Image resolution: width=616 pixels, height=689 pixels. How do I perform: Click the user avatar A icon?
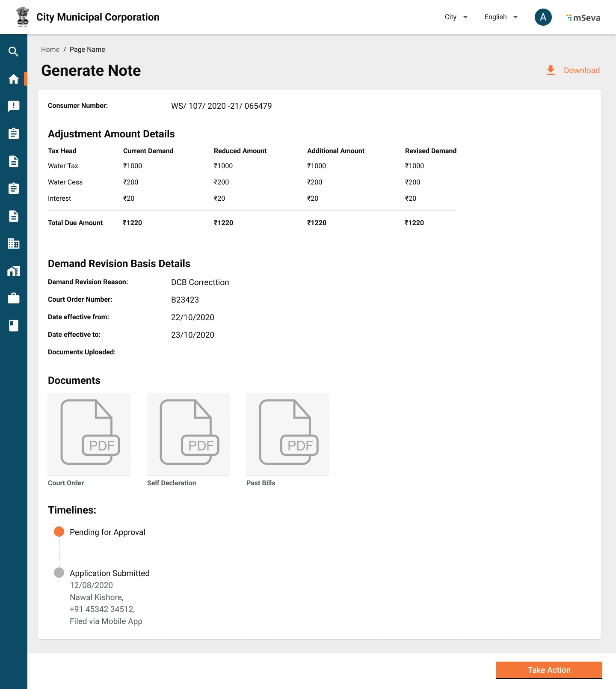(x=543, y=17)
